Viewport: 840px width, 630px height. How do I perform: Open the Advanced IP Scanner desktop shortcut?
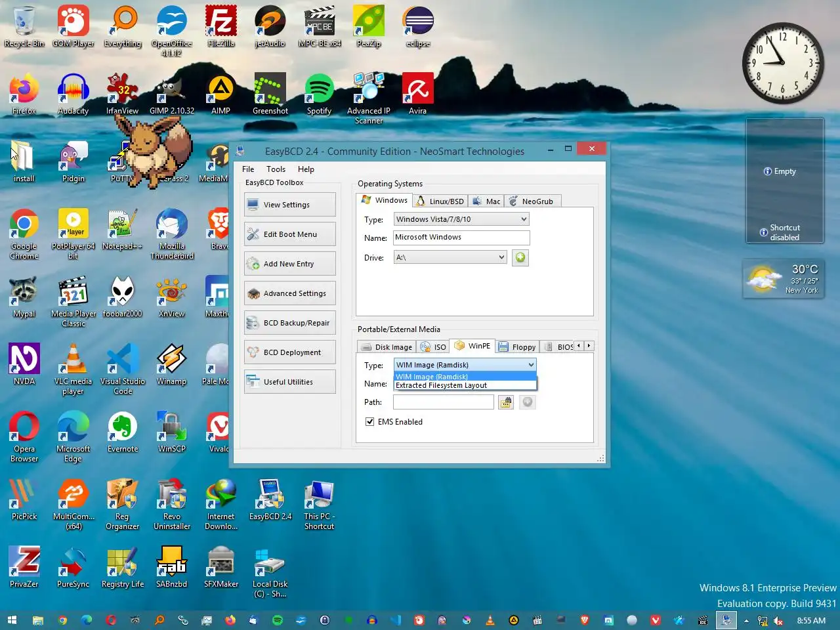pos(369,98)
